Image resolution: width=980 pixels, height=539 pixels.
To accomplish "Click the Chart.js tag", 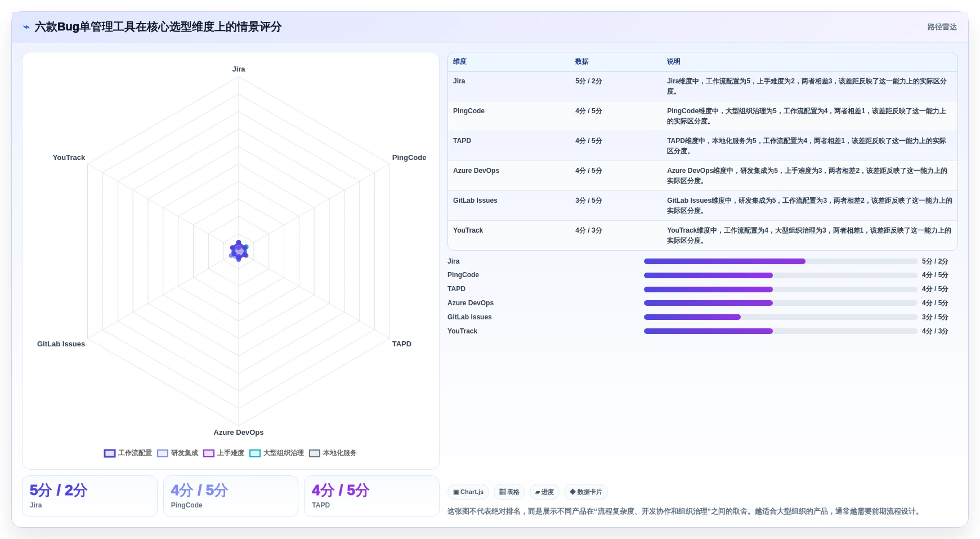I will point(468,492).
